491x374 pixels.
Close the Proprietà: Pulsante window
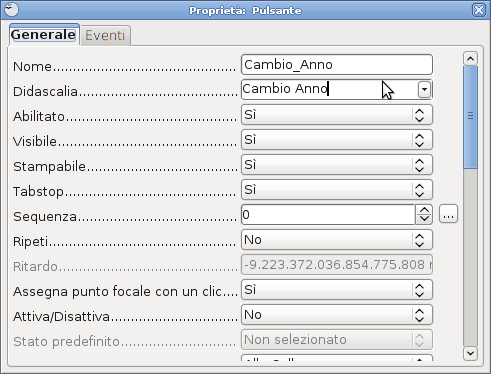tap(479, 10)
